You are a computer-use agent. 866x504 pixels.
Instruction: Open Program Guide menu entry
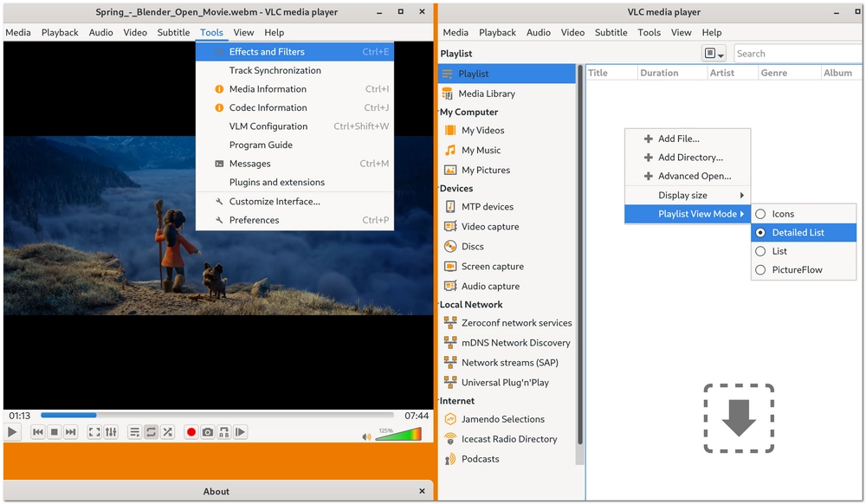click(x=295, y=145)
